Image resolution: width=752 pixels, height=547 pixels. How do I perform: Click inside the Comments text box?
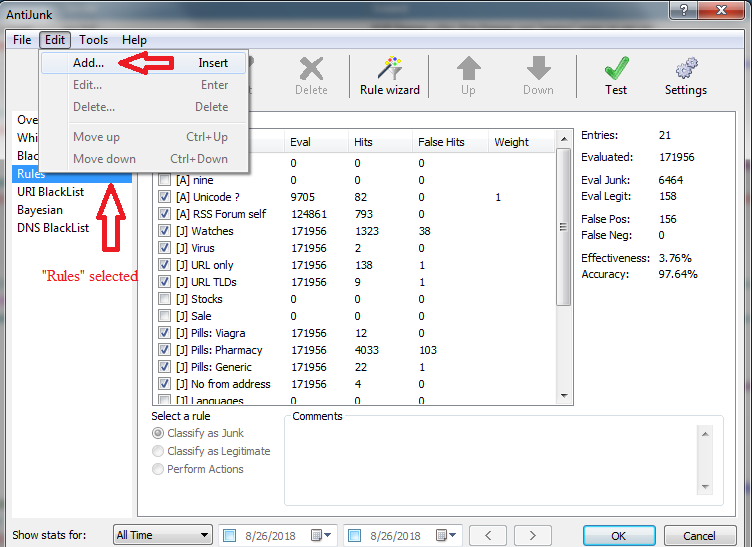[x=491, y=460]
